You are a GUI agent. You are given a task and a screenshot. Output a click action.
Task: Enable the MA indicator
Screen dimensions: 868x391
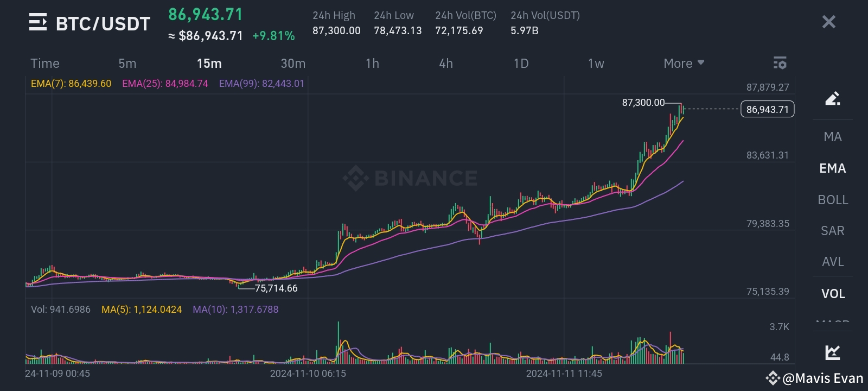pyautogui.click(x=832, y=137)
